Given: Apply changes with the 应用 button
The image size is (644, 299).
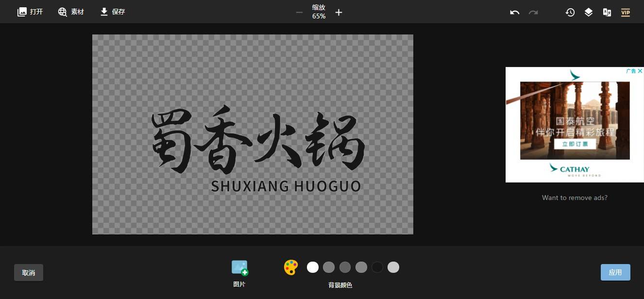Looking at the screenshot, I should click(615, 272).
